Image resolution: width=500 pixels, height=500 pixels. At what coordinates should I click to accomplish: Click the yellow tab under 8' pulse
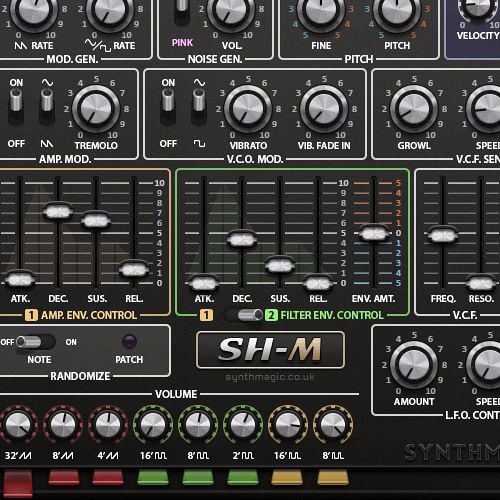click(333, 478)
